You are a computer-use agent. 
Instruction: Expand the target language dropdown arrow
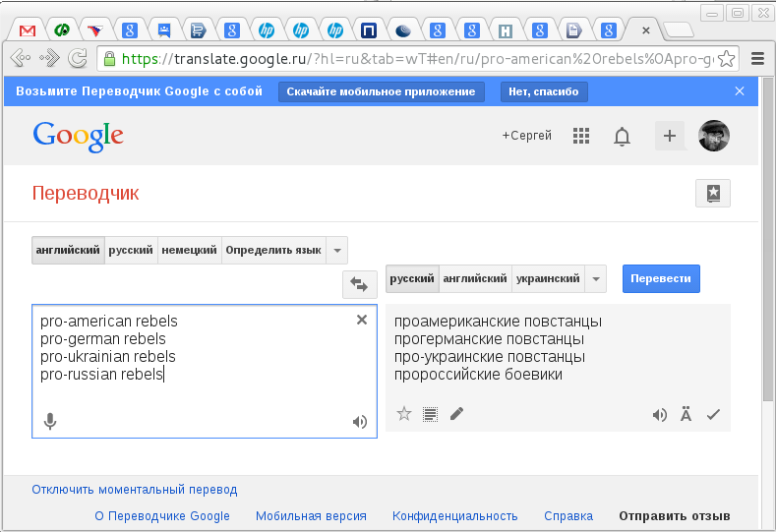click(596, 279)
